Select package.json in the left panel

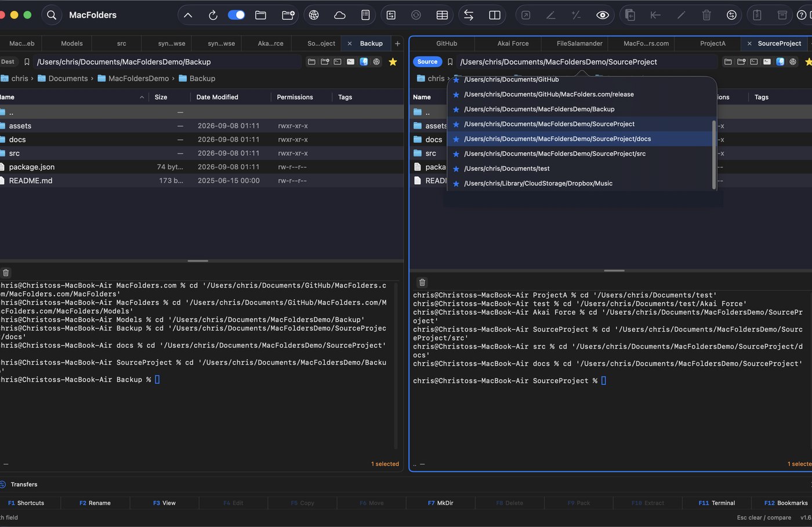pos(201,167)
